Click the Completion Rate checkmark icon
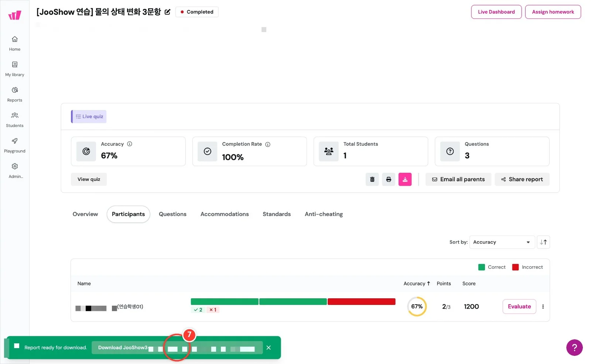The image size is (591, 364). click(x=208, y=151)
